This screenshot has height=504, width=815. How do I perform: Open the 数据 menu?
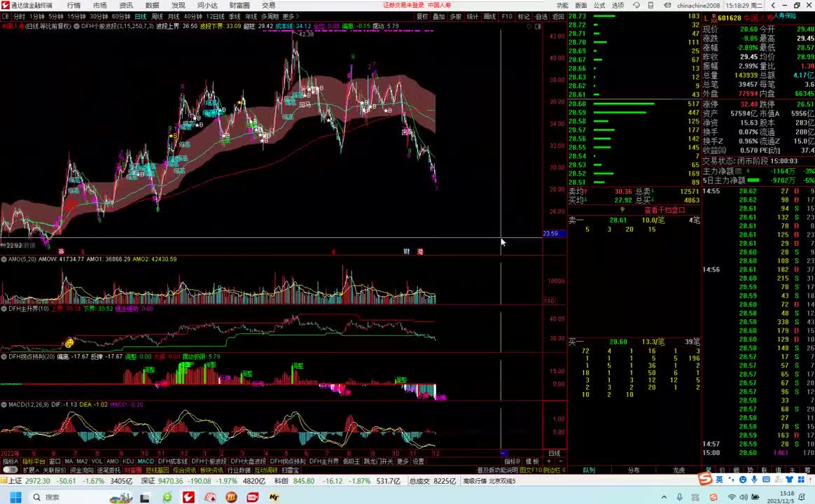[x=153, y=5]
